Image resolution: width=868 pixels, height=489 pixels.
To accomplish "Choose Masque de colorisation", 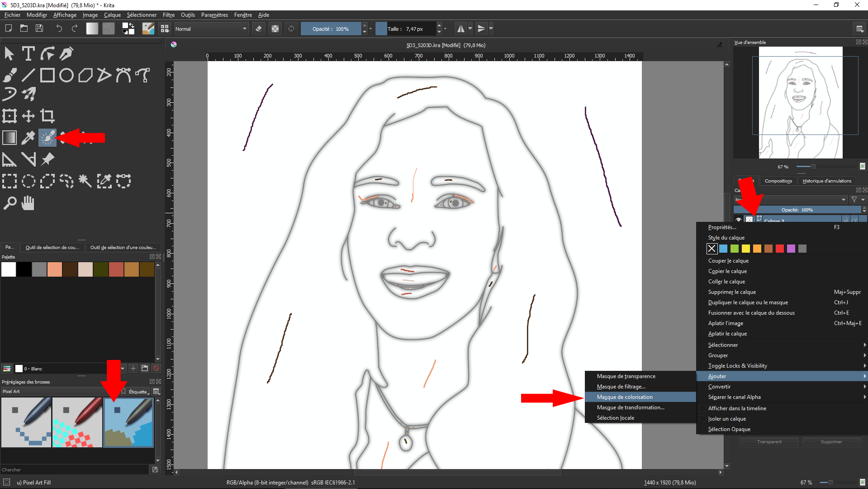I will [x=640, y=397].
